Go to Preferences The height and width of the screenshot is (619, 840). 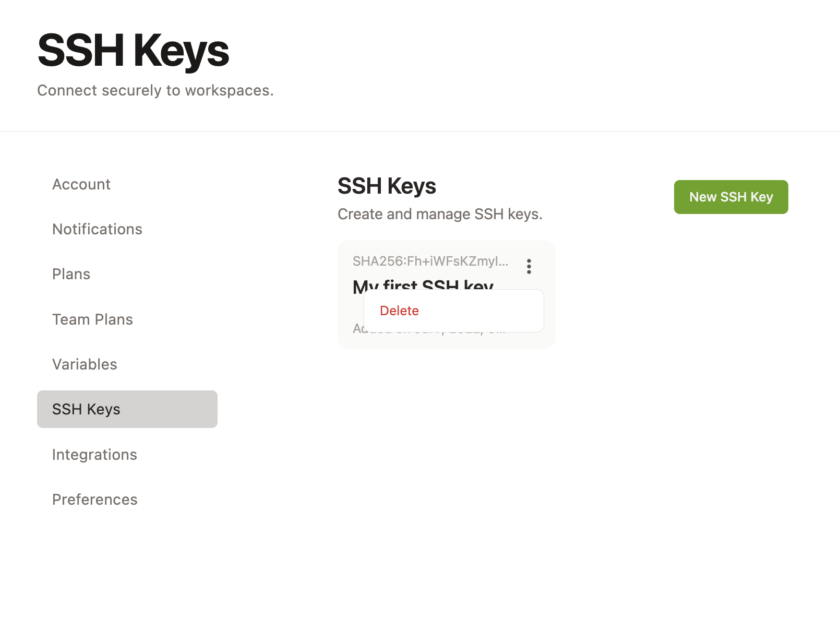(x=94, y=499)
